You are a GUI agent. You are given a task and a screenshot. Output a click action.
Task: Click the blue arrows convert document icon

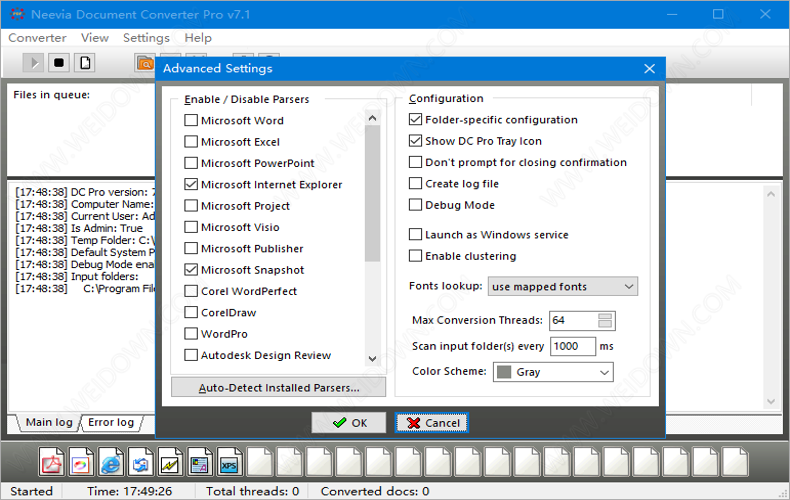[x=140, y=462]
